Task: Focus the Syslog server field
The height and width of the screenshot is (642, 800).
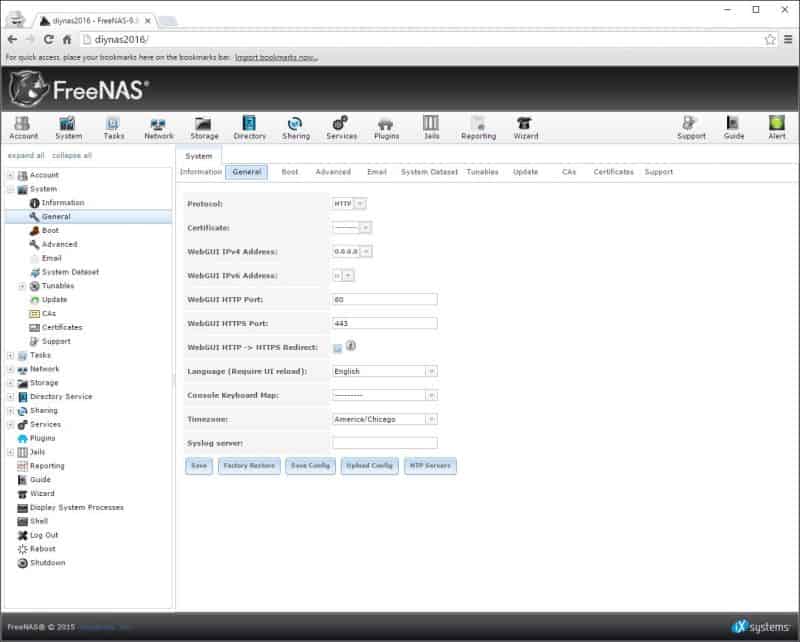Action: tap(385, 443)
